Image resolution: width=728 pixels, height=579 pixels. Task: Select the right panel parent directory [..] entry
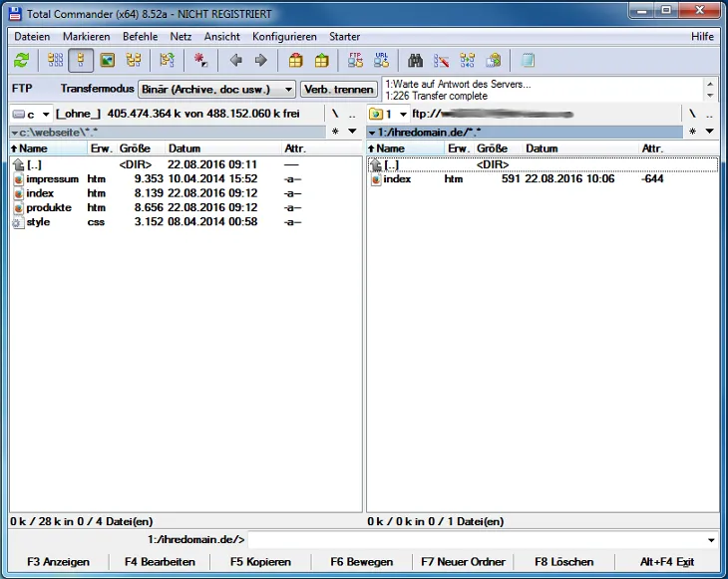click(543, 164)
